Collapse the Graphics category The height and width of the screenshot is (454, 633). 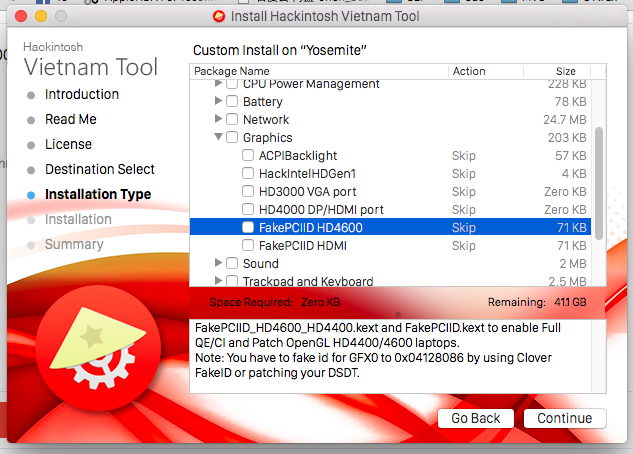[x=218, y=138]
